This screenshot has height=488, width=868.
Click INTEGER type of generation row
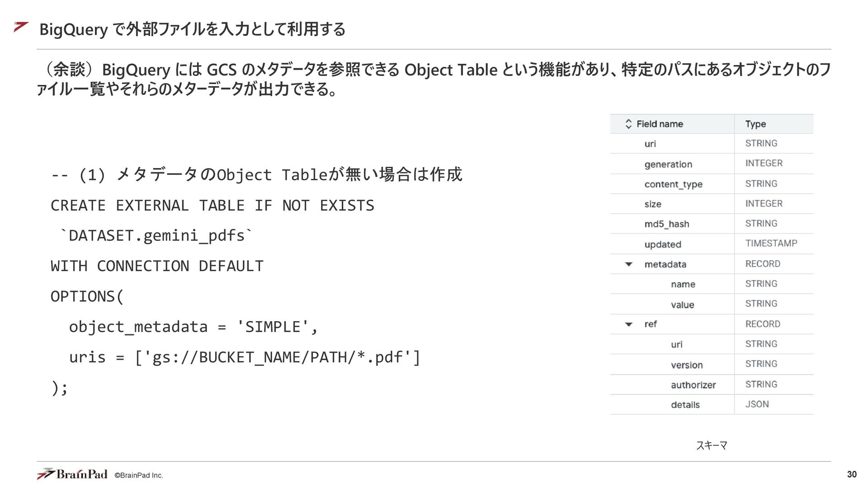click(x=764, y=163)
